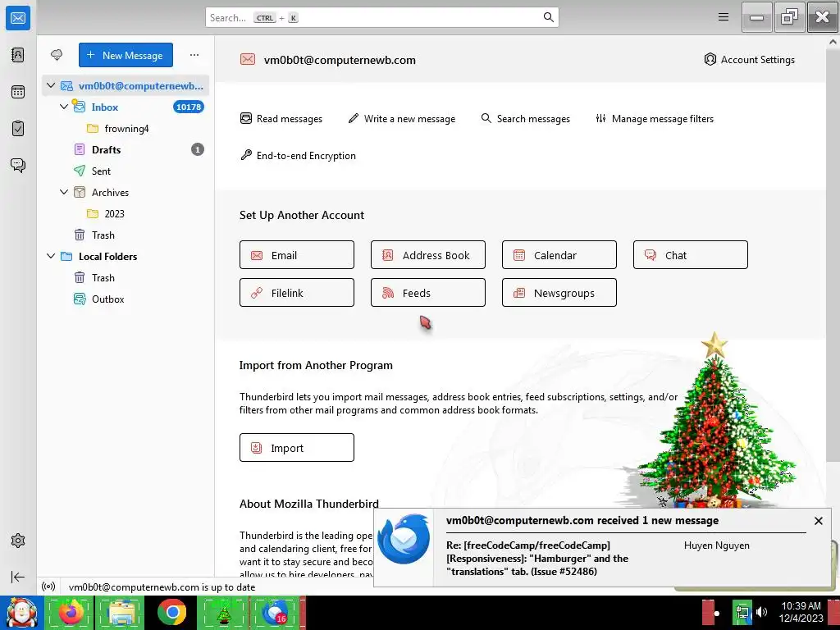
Task: Click the volume speaker tray icon
Action: pos(761,612)
